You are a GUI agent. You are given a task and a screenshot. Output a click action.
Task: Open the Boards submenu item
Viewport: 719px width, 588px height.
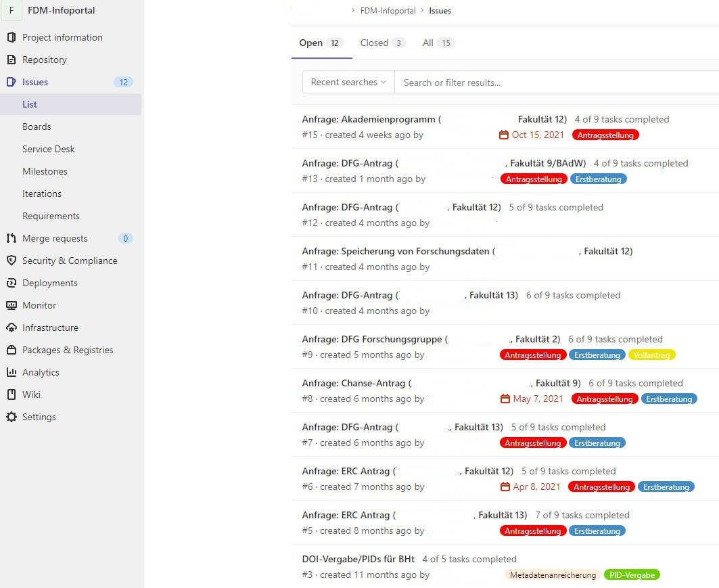(x=37, y=127)
